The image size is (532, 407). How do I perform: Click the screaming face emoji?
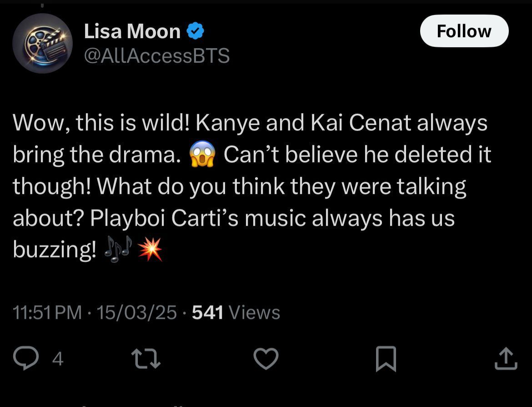click(x=202, y=155)
